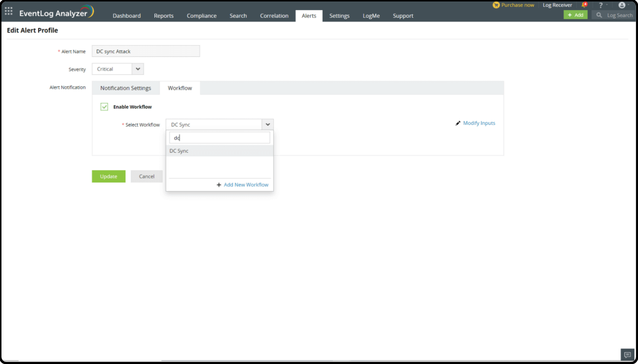Collapse the Select Workflow dropdown arrow
The width and height of the screenshot is (638, 364).
click(268, 125)
